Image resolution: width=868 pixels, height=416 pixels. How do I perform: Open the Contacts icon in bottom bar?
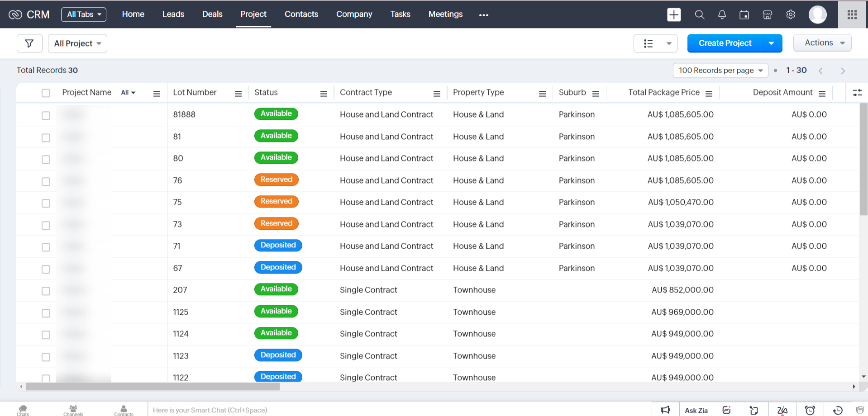click(x=124, y=410)
